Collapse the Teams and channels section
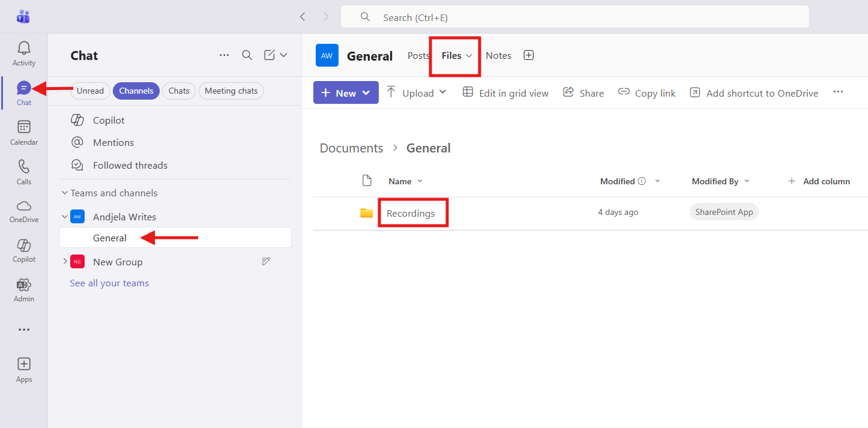This screenshot has width=868, height=428. 65,193
